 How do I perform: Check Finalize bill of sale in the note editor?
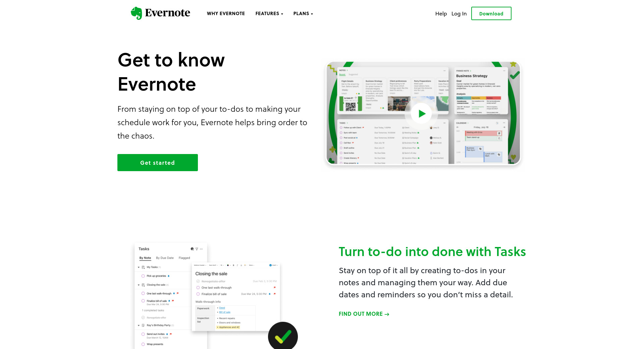[x=198, y=294]
